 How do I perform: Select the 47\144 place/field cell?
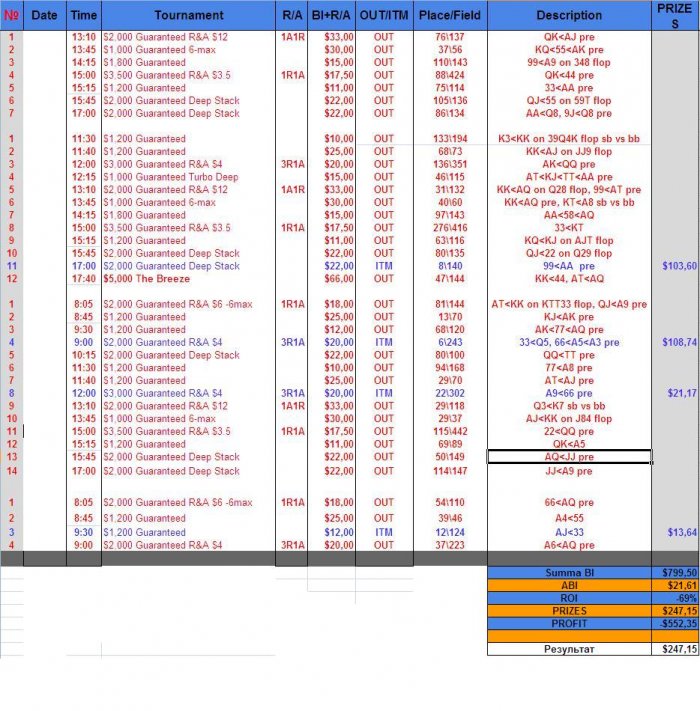(450, 279)
